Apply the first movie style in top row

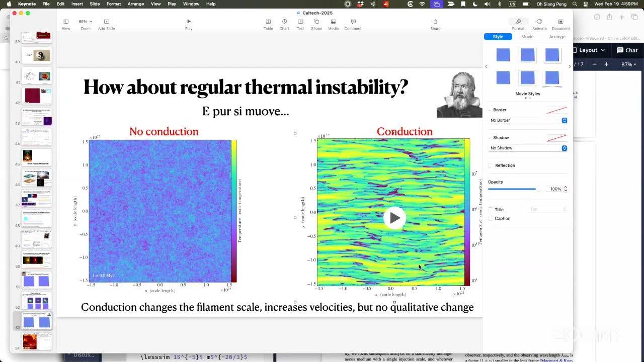click(x=503, y=55)
